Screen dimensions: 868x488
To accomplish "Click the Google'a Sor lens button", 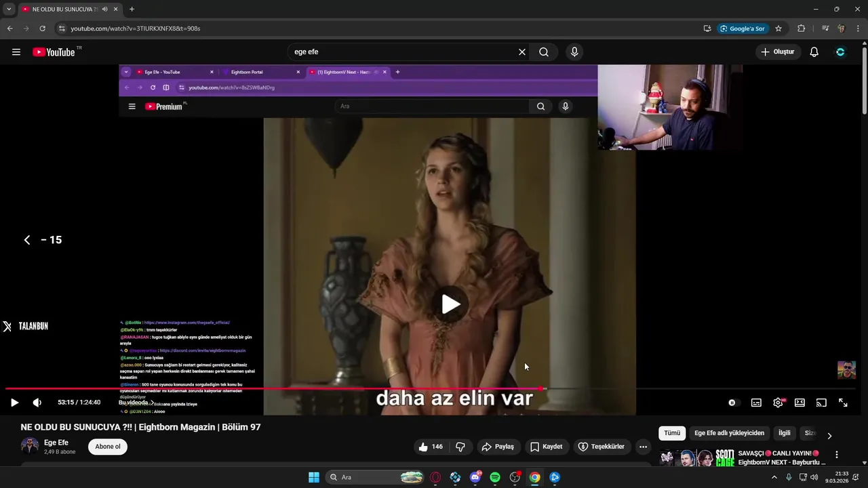I will 743,28.
